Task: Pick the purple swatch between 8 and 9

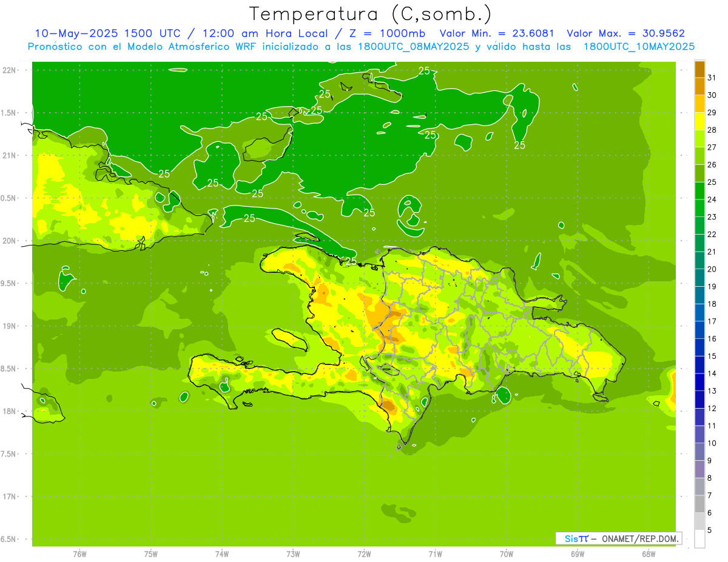Action: tap(699, 469)
